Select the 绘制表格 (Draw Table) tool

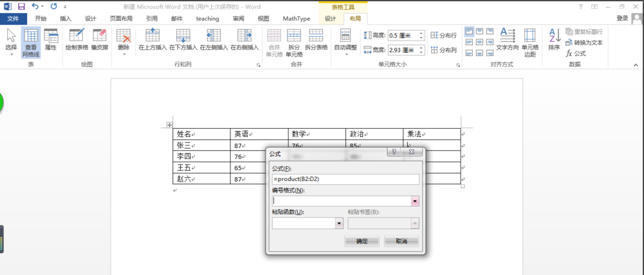tap(77, 40)
